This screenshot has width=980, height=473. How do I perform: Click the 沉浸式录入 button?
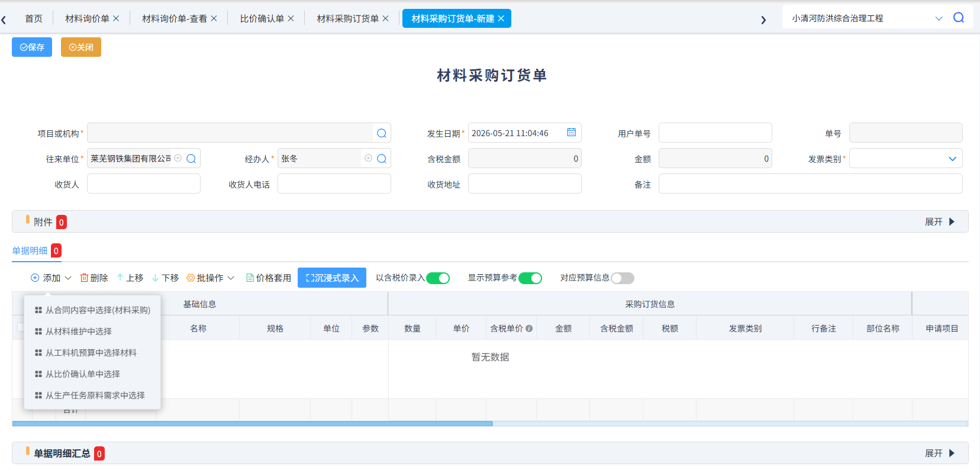[332, 278]
